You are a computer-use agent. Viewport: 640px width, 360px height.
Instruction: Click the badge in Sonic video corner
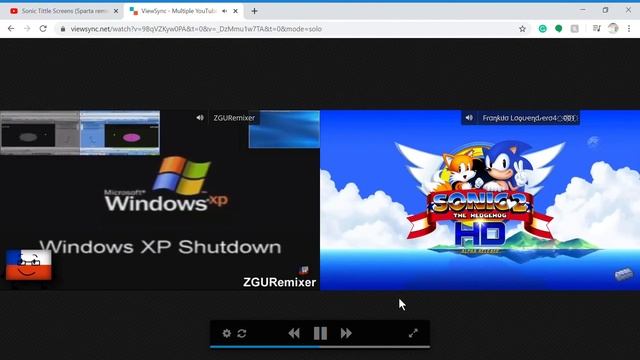624,274
